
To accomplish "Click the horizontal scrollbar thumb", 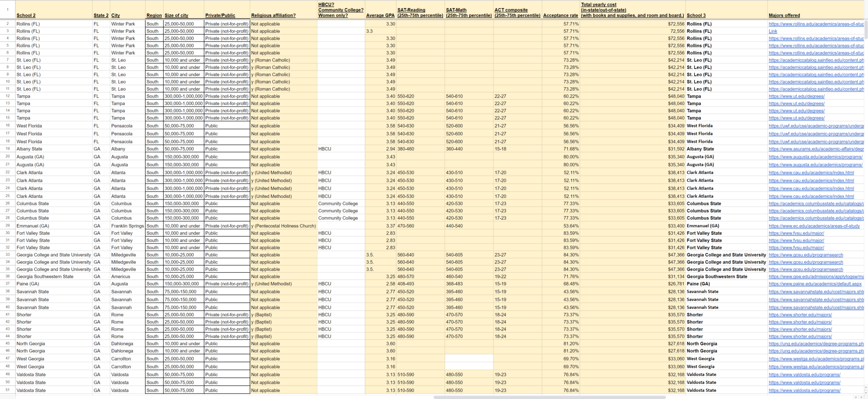I will point(549,397).
